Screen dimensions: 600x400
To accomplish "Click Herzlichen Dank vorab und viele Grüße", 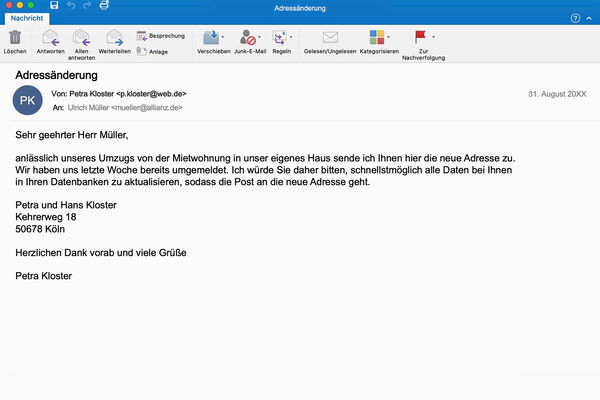I will (x=101, y=253).
